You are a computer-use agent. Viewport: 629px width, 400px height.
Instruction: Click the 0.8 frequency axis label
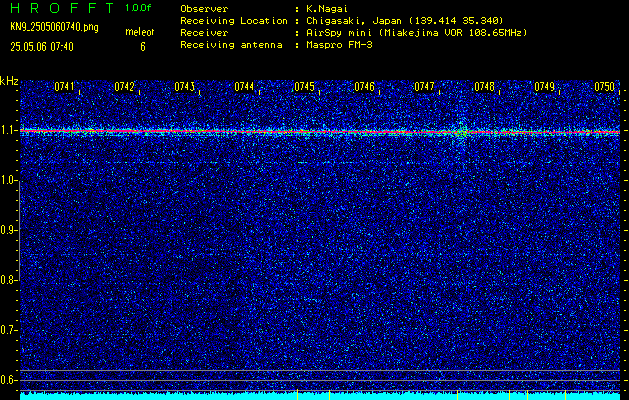pos(8,280)
